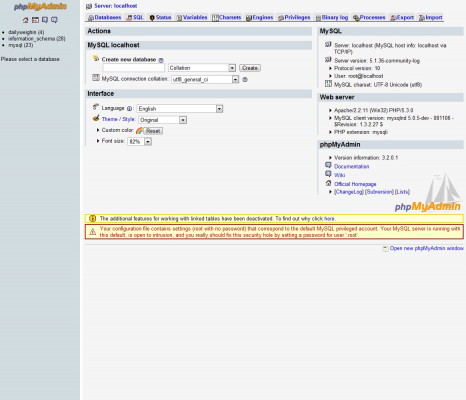Viewport: 466px width, 400px height.
Task: Click the Open new window icon
Action: (x=386, y=249)
